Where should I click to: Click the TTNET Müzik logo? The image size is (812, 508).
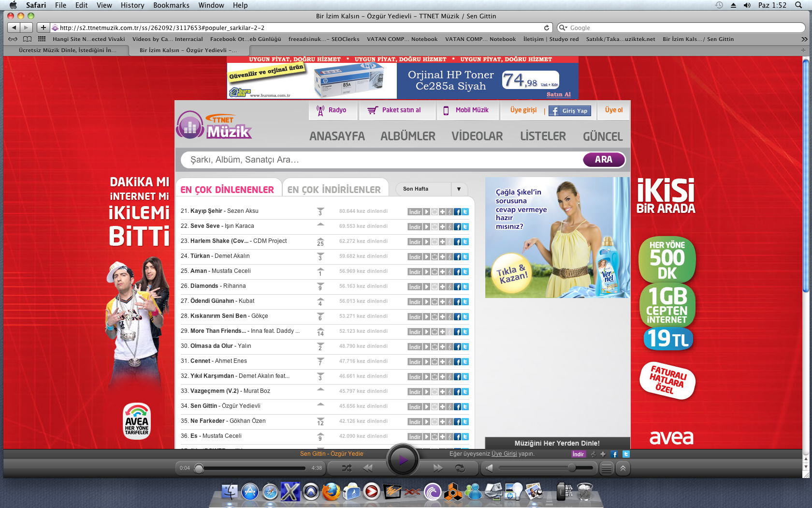[x=214, y=125]
